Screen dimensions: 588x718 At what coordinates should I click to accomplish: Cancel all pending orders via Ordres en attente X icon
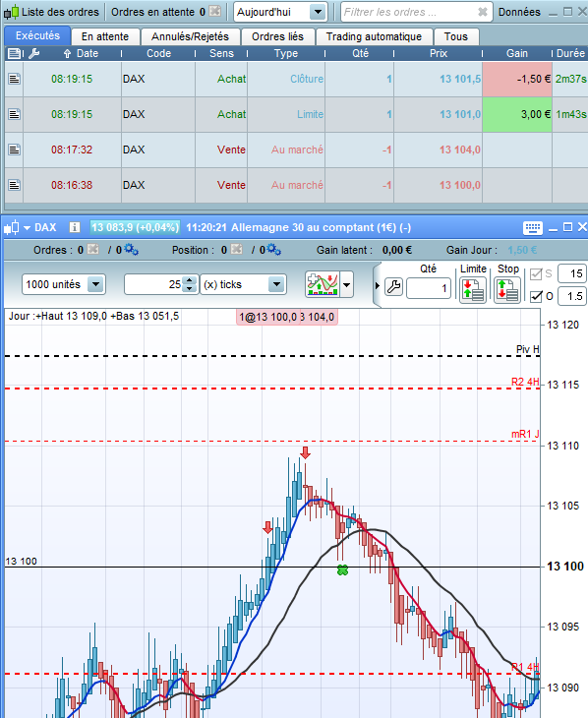tap(214, 12)
